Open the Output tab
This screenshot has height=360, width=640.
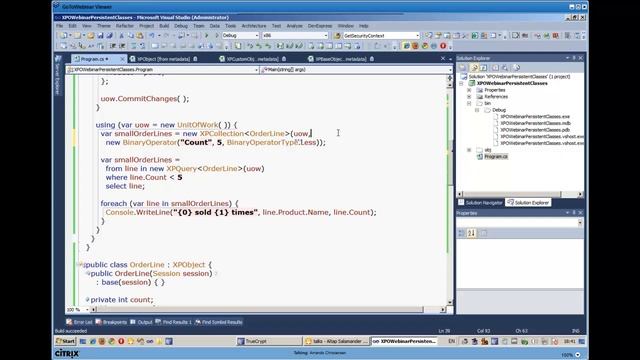coord(141,322)
